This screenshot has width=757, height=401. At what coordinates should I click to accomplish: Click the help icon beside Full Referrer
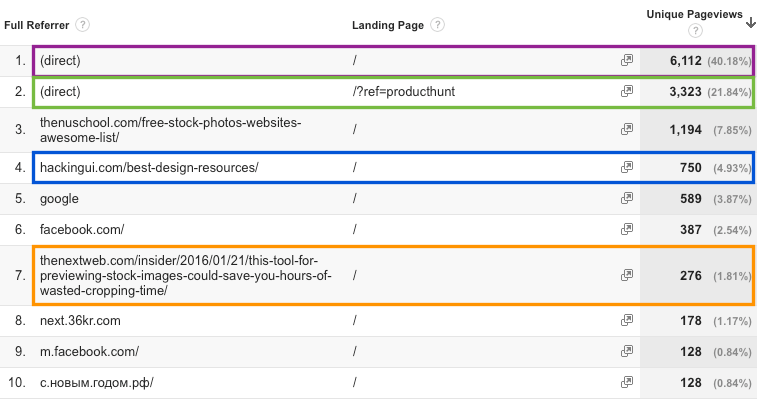tap(82, 25)
